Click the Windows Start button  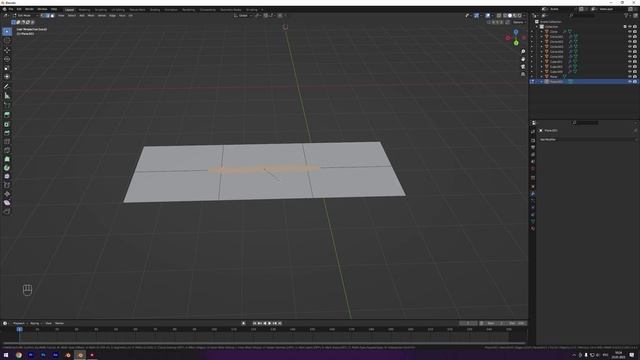tap(6, 355)
